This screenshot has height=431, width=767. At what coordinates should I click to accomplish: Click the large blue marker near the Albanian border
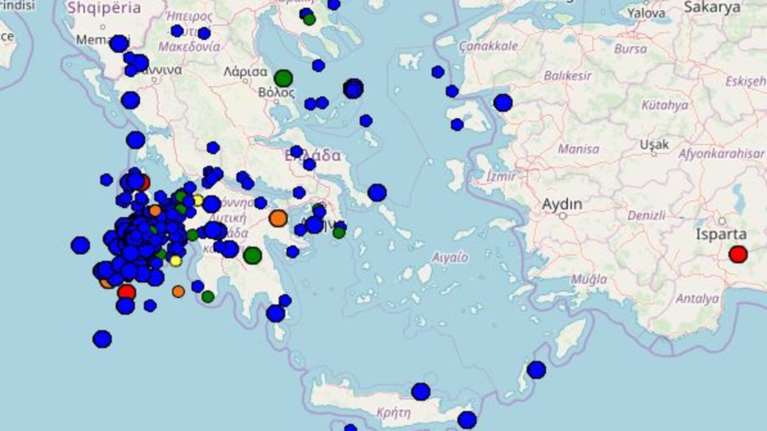pyautogui.click(x=119, y=44)
